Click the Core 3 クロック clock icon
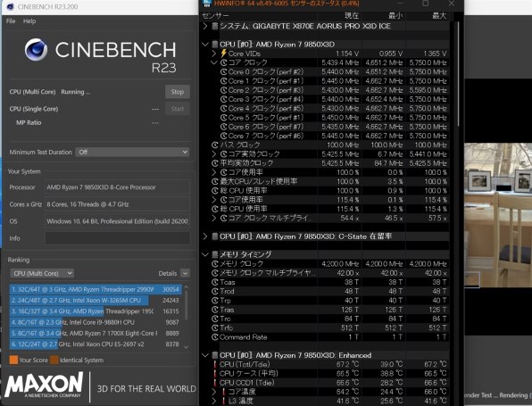Image resolution: width=532 pixels, height=406 pixels. [x=223, y=99]
